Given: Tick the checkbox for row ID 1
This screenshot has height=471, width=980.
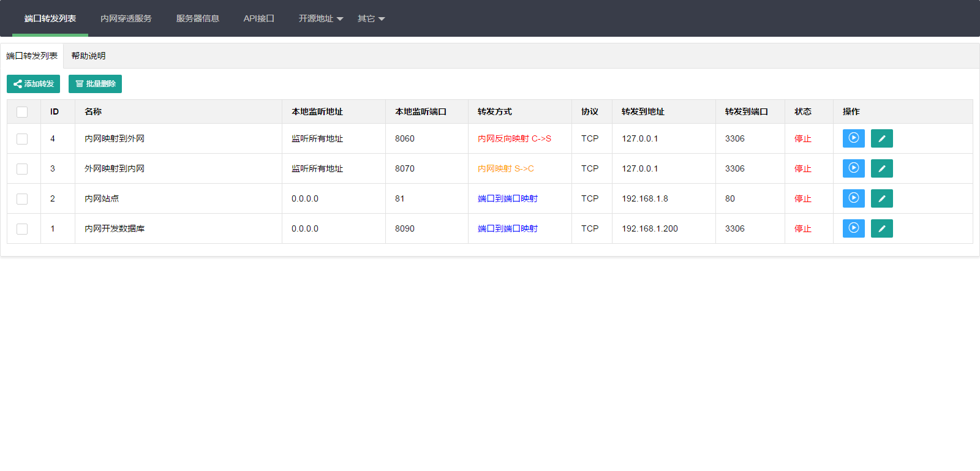Looking at the screenshot, I should tap(22, 229).
